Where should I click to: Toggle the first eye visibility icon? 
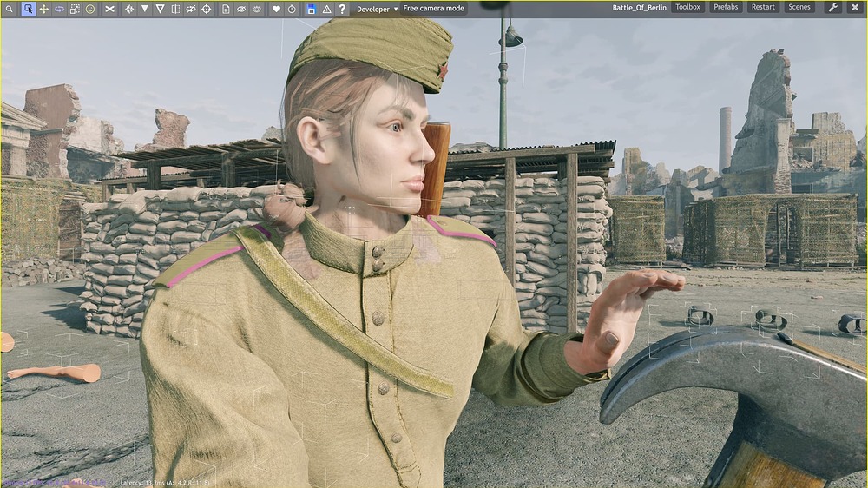click(241, 9)
